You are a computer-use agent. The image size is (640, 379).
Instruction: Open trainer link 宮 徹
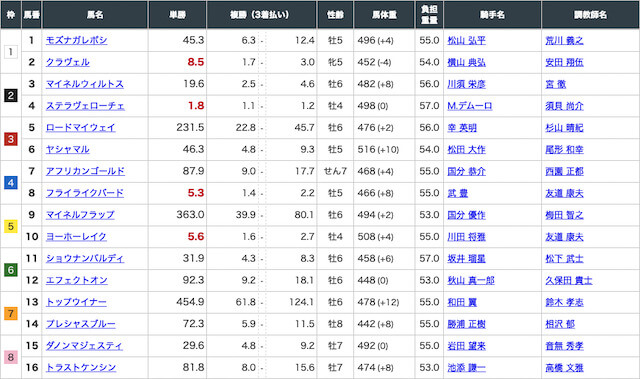(556, 84)
